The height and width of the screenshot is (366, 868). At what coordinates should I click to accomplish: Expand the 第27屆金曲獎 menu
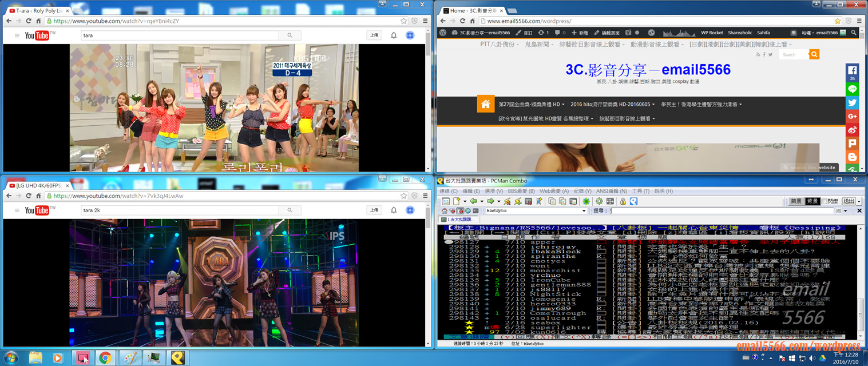(x=532, y=104)
